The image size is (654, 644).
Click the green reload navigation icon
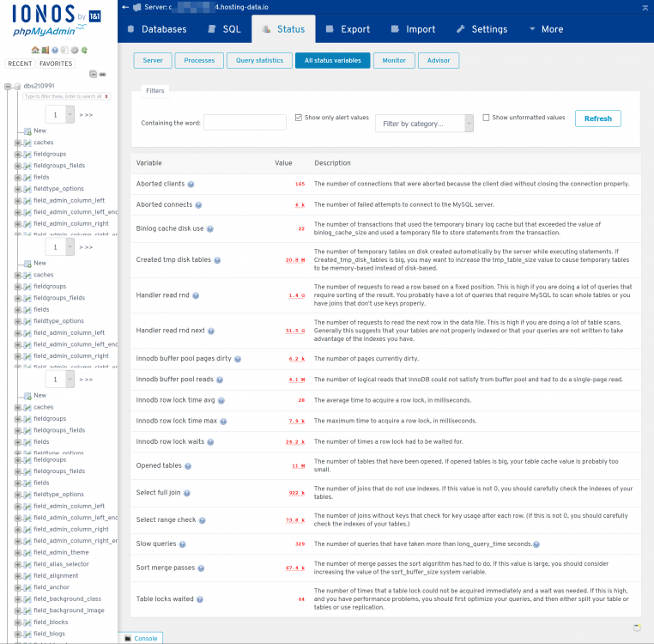point(84,51)
